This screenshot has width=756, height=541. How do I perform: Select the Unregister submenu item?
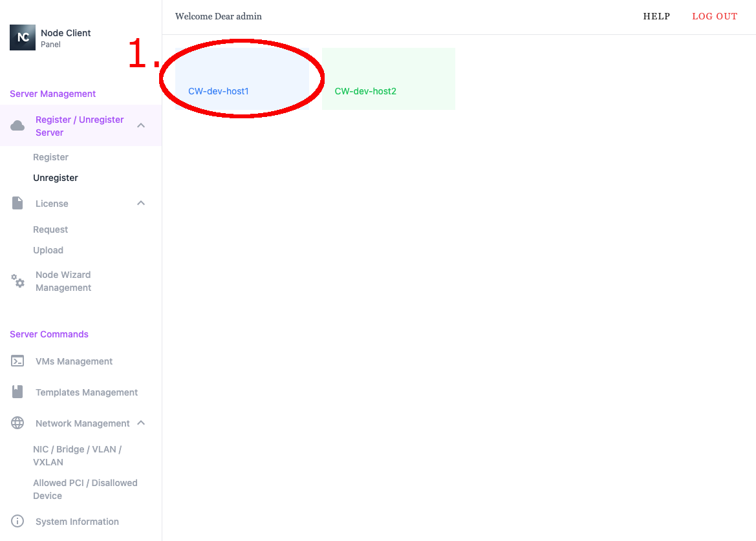tap(56, 178)
